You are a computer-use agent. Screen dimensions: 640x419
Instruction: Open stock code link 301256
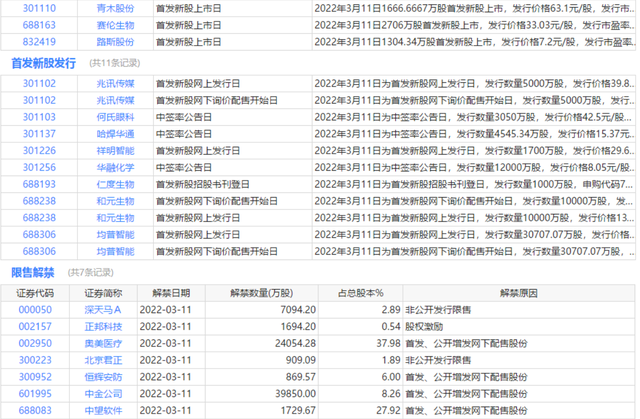click(x=39, y=167)
